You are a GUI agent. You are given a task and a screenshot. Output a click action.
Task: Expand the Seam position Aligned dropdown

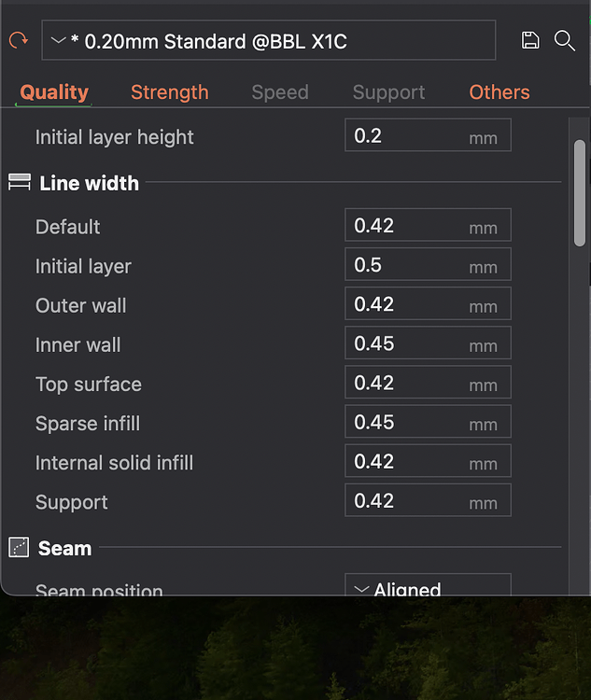[428, 585]
